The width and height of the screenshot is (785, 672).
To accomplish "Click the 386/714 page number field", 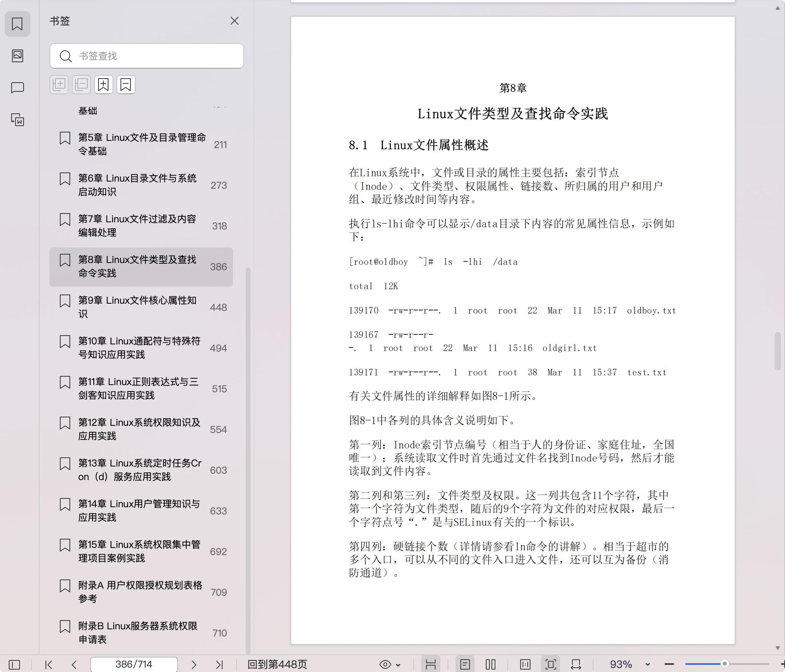I will (134, 664).
